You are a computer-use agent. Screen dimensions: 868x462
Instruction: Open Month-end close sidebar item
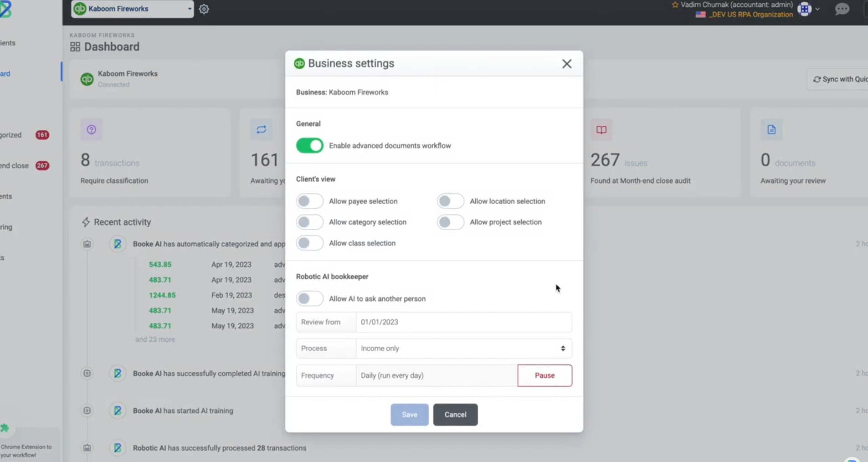pos(24,165)
